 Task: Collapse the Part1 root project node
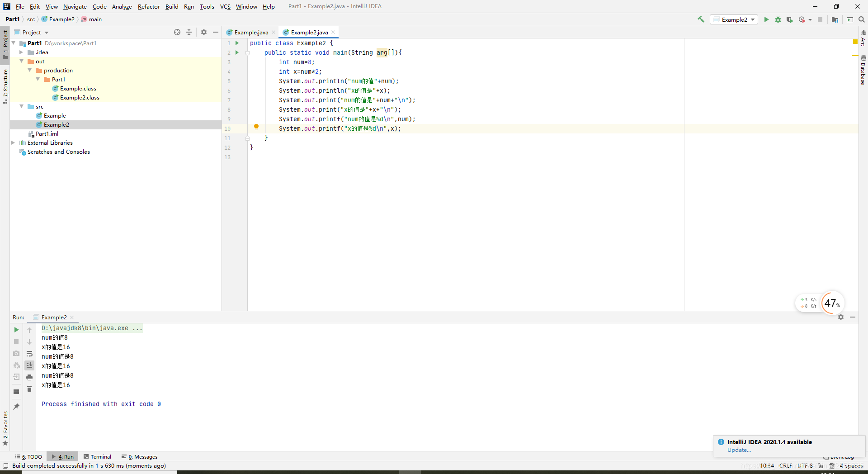click(14, 43)
